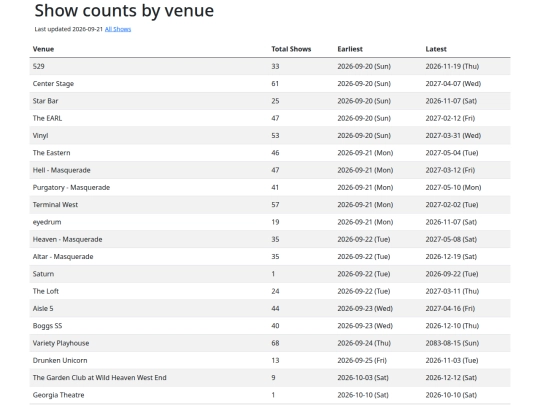Click the latest date 2026-12-12 (Sat)

451,377
